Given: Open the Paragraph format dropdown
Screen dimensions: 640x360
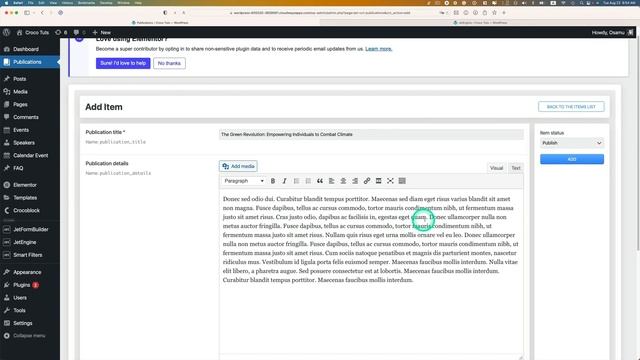Looking at the screenshot, I should [x=244, y=181].
